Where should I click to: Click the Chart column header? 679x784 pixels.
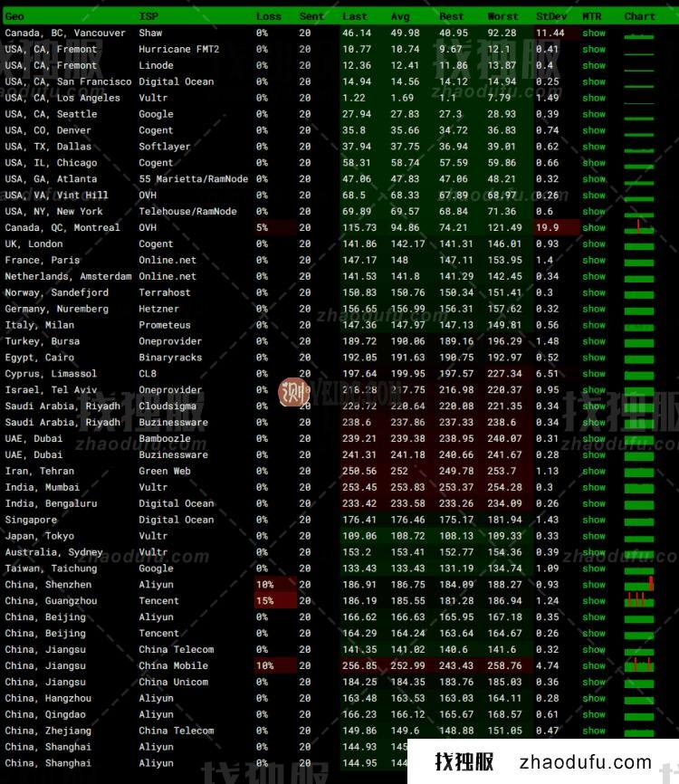(x=639, y=16)
